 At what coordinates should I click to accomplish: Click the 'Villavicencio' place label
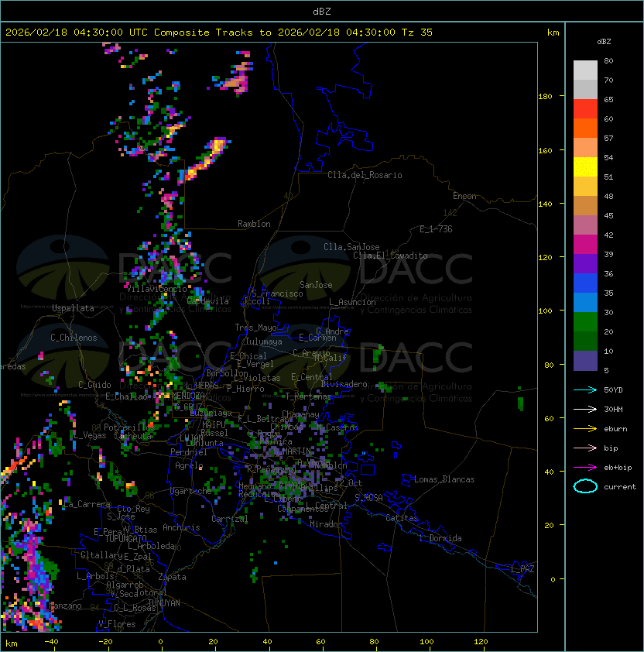click(x=156, y=289)
